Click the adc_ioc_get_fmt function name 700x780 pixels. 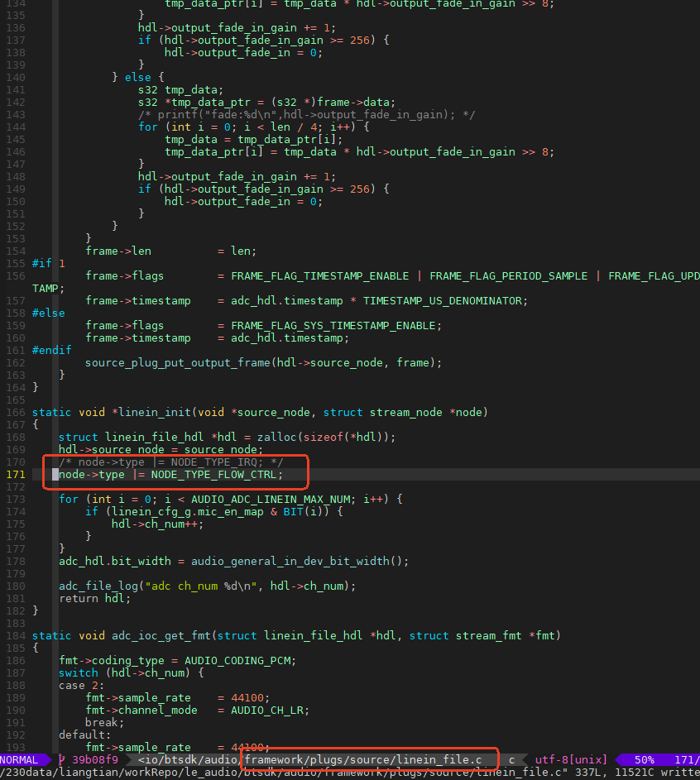161,636
